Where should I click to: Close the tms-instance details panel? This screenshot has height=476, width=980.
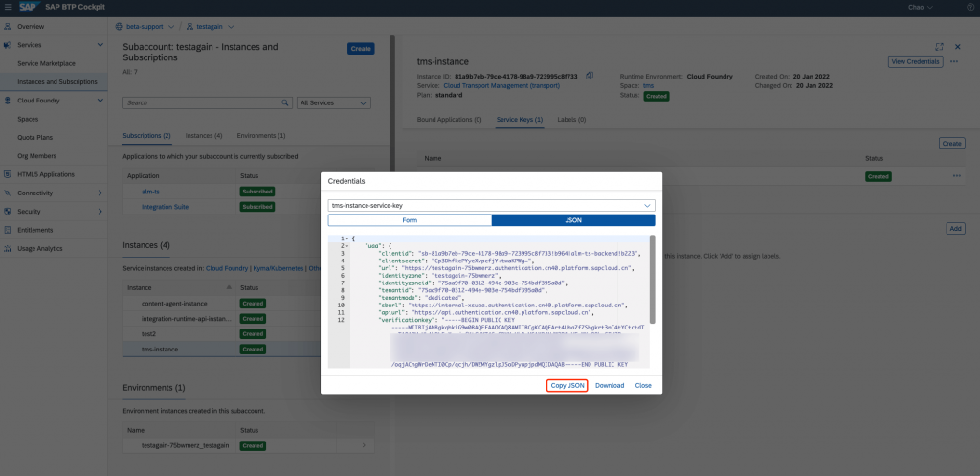click(957, 47)
